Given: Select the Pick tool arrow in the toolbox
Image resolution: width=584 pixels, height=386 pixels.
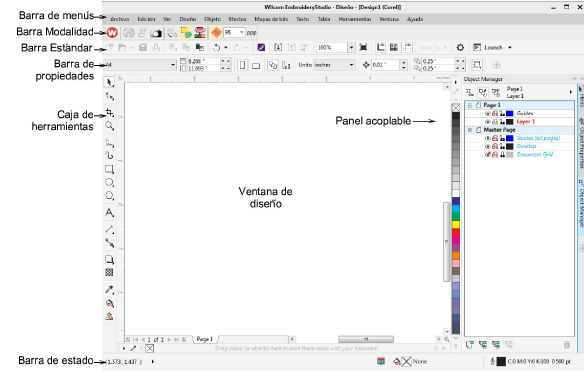Looking at the screenshot, I should 109,82.
